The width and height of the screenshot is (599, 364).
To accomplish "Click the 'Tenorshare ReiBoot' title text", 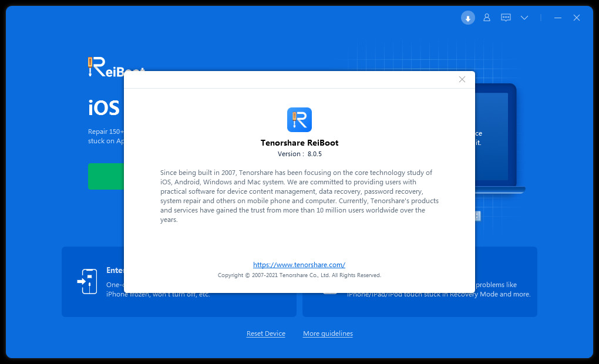I will tap(299, 143).
